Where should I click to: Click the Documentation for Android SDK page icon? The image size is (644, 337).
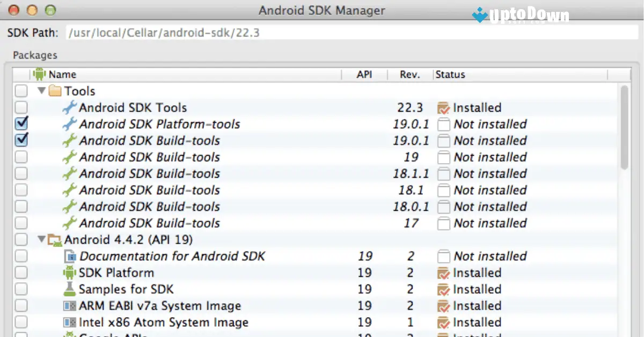pyautogui.click(x=70, y=256)
